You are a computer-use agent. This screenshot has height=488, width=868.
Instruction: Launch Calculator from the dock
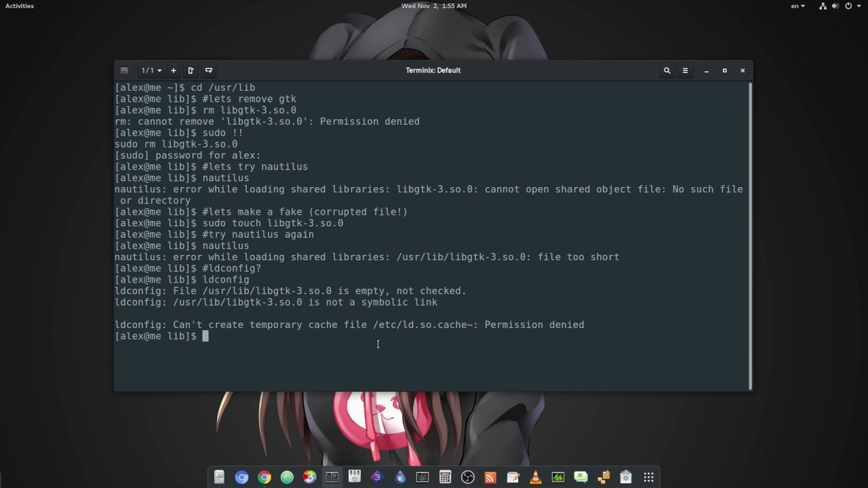(445, 477)
